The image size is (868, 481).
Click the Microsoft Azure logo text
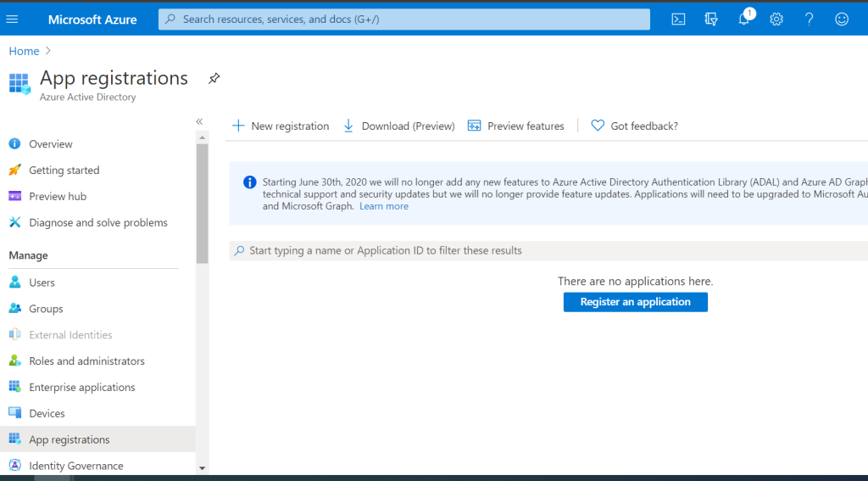point(92,20)
